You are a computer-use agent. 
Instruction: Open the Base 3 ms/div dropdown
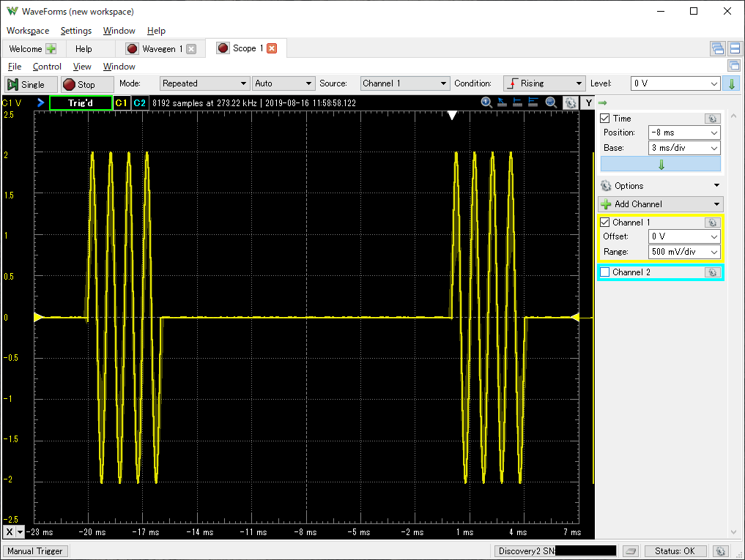click(x=684, y=148)
